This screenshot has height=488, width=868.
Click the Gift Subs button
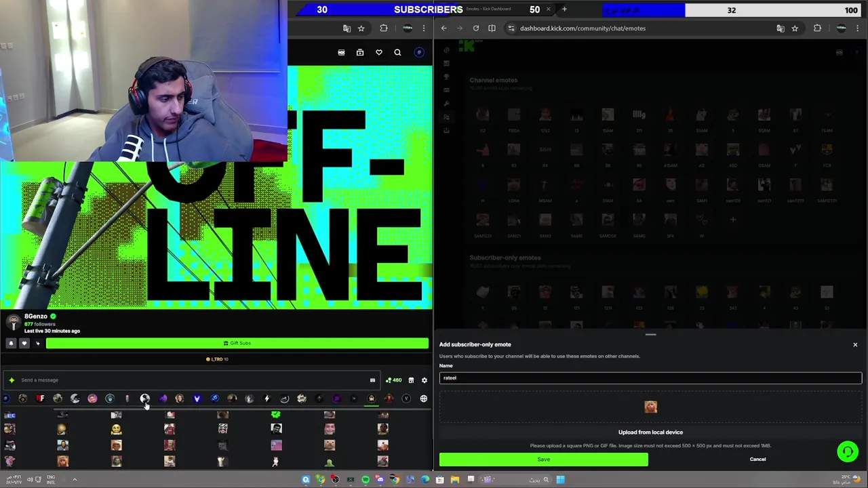click(x=237, y=343)
